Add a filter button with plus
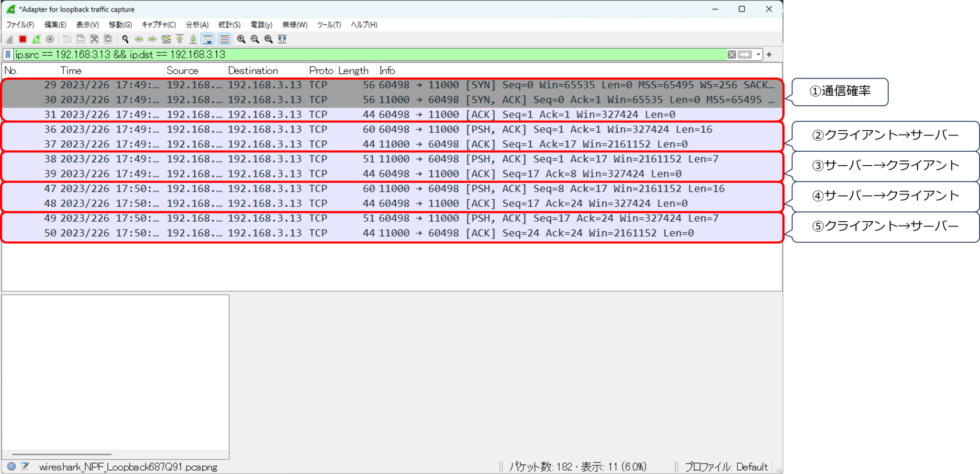This screenshot has width=980, height=474. coord(769,55)
